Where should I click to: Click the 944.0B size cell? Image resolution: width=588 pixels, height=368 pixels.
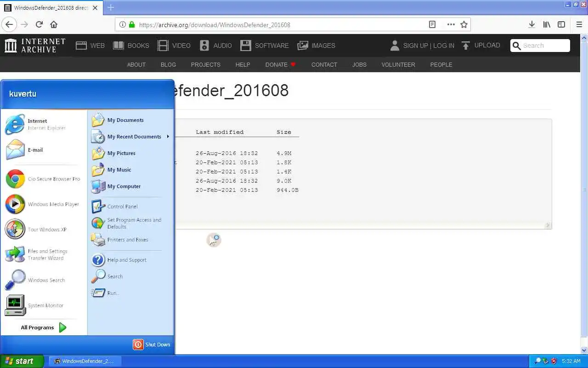[288, 190]
